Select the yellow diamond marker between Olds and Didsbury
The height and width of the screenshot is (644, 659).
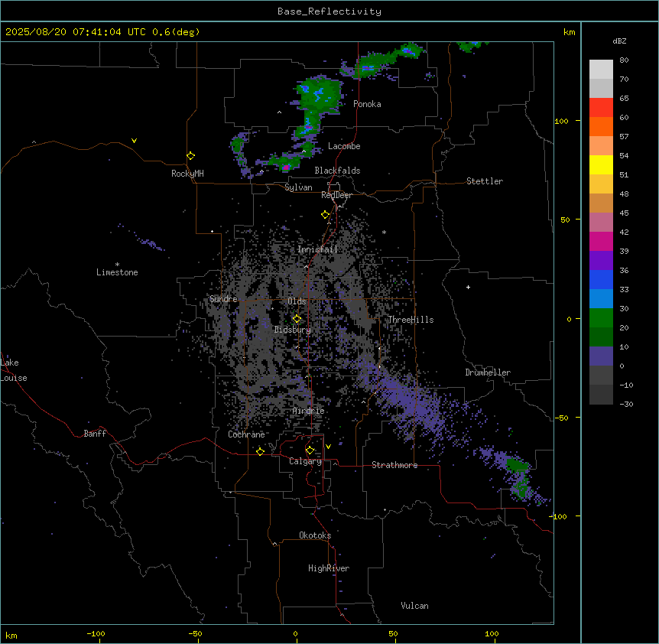(x=297, y=319)
